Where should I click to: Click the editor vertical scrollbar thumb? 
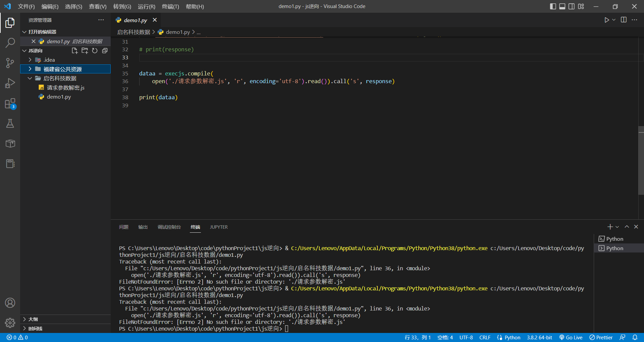pyautogui.click(x=641, y=160)
